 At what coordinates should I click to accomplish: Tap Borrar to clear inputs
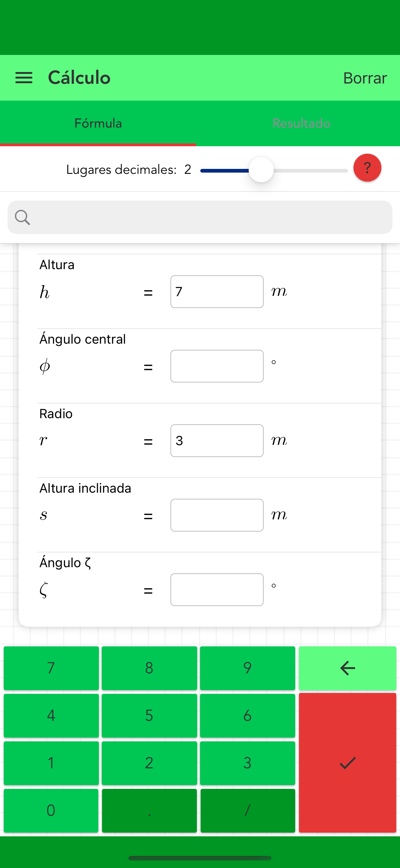[x=365, y=78]
